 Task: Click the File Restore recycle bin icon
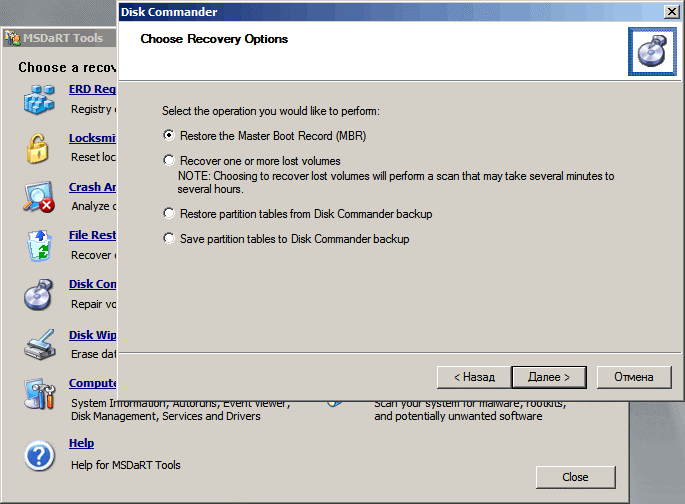tap(40, 245)
